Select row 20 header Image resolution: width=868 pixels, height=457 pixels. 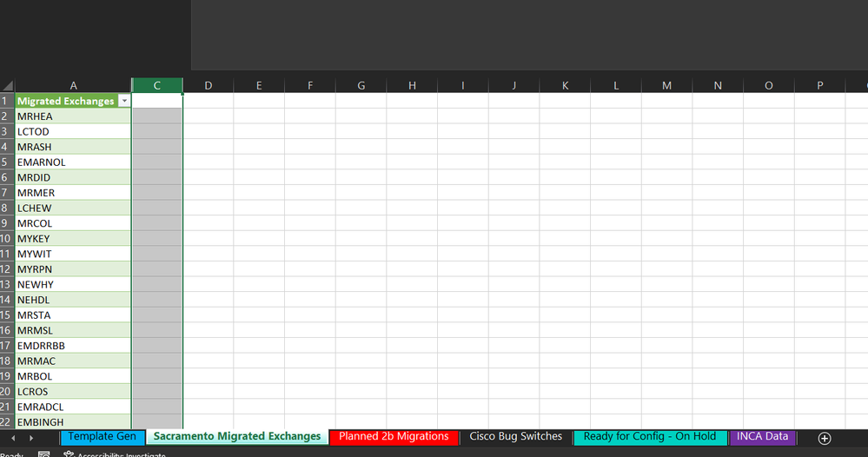pyautogui.click(x=7, y=391)
